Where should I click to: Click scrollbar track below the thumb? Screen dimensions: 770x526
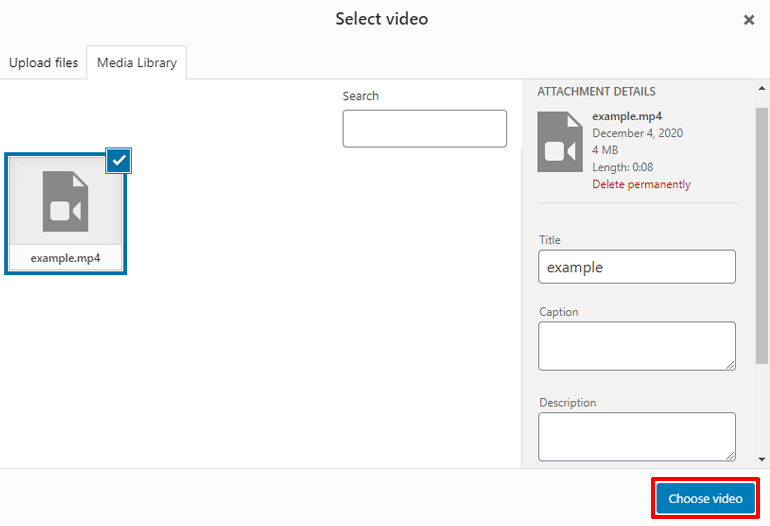pos(762,410)
